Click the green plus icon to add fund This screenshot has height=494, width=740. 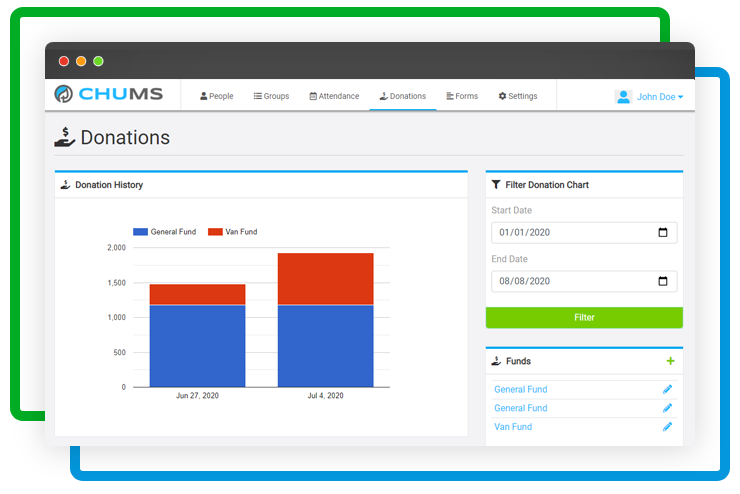(670, 361)
